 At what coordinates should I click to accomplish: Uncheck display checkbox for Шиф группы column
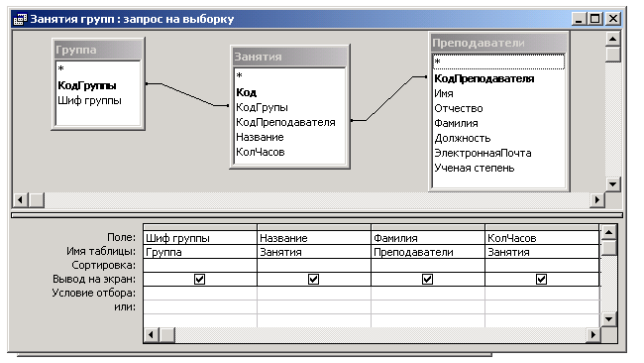(199, 279)
